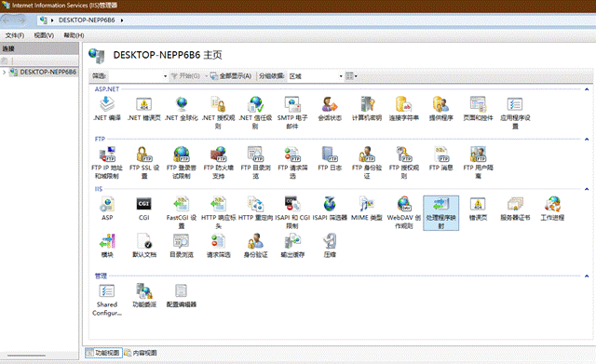Open 计算机密钥 (machine key) icon

pyautogui.click(x=367, y=104)
